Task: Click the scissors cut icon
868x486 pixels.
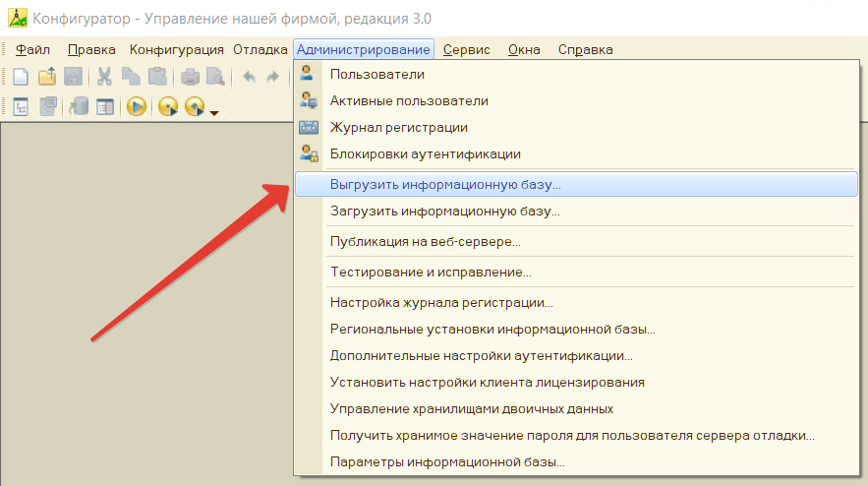Action: [104, 77]
